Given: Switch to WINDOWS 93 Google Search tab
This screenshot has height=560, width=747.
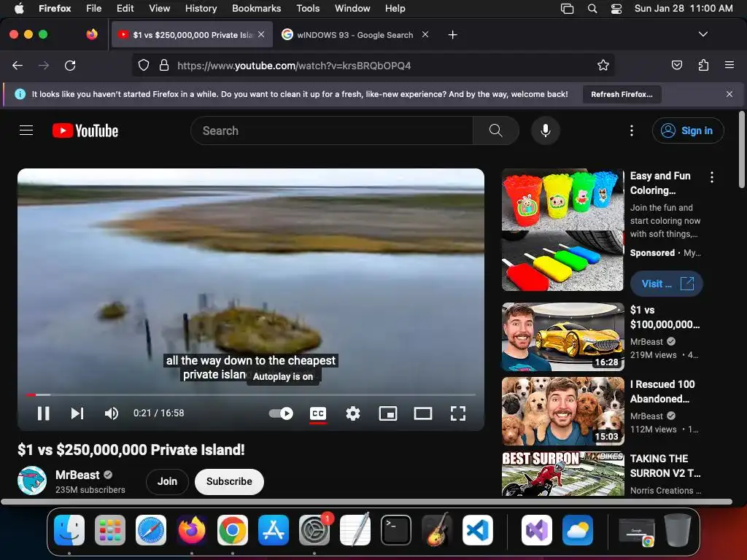Looking at the screenshot, I should [355, 35].
